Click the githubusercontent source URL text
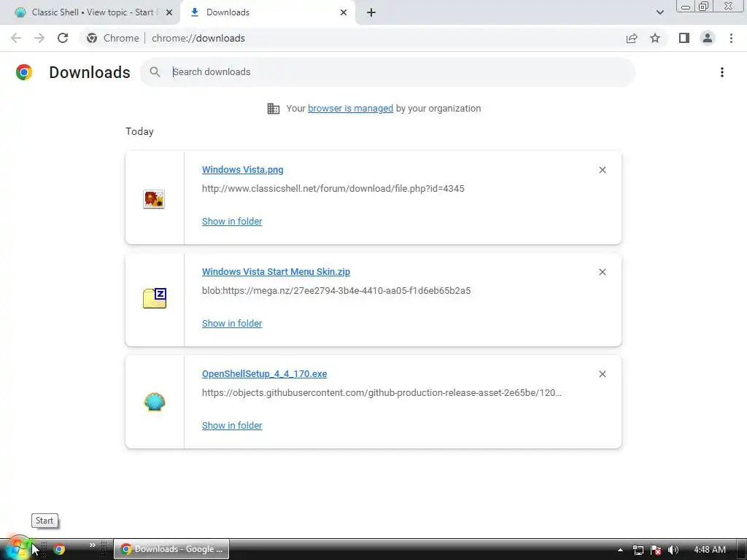Viewport: 747px width, 560px height. pos(382,393)
